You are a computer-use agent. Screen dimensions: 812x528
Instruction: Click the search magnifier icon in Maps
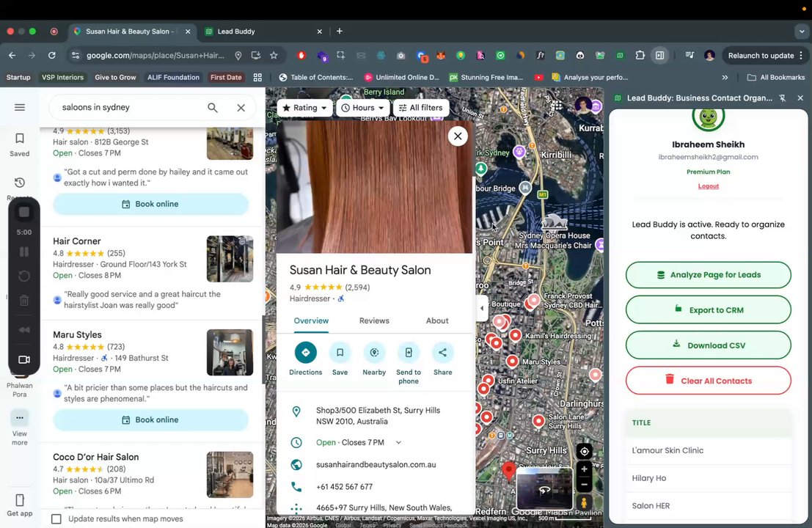(212, 108)
